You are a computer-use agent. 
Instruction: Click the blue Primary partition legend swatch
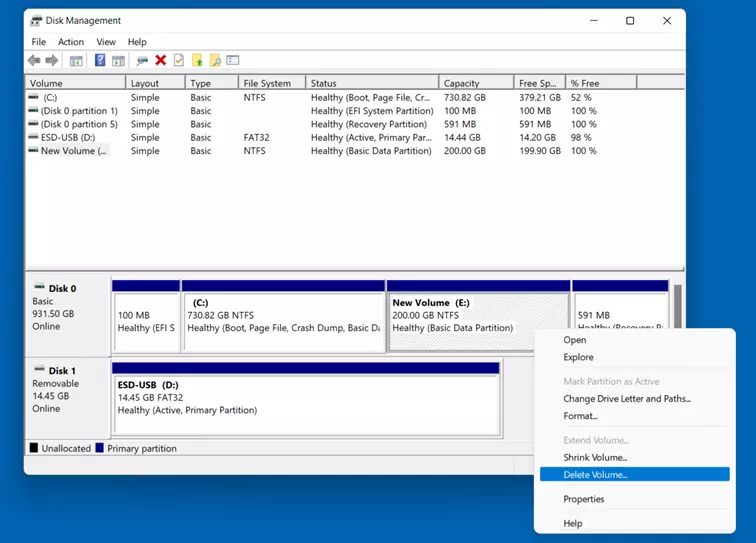[100, 448]
